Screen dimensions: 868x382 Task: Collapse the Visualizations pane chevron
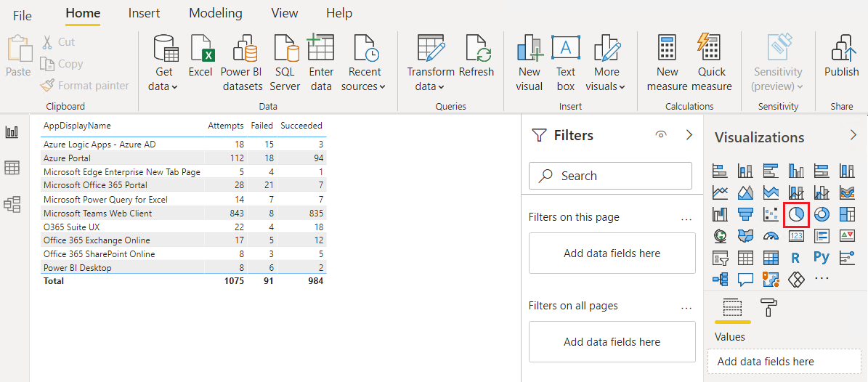coord(853,135)
